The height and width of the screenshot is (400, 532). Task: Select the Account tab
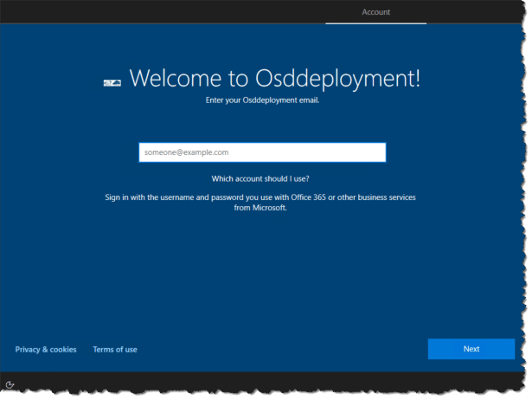376,12
